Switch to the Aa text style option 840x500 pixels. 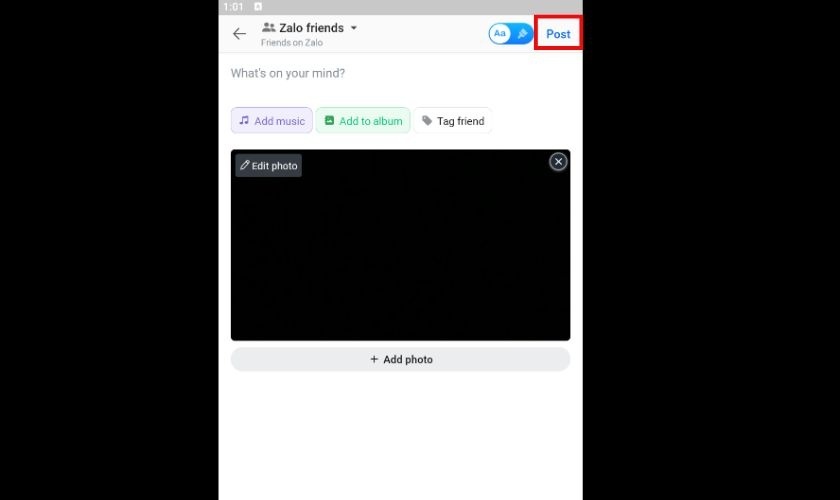coord(500,34)
